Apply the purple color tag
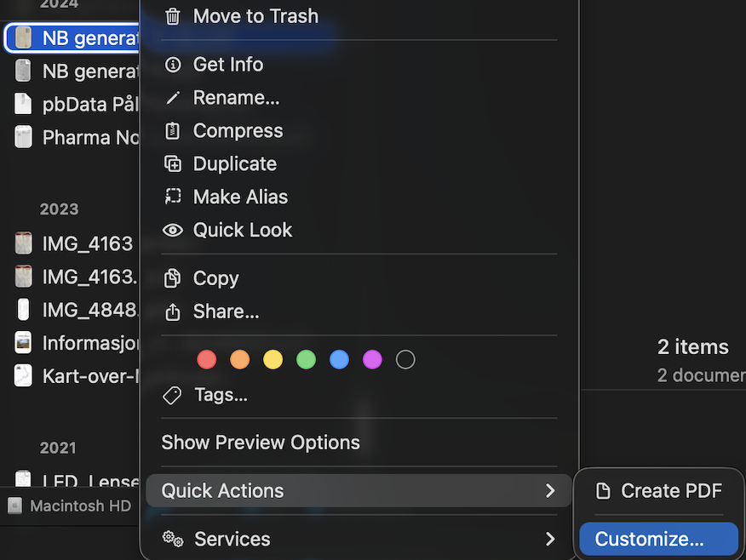This screenshot has height=560, width=746. (372, 360)
